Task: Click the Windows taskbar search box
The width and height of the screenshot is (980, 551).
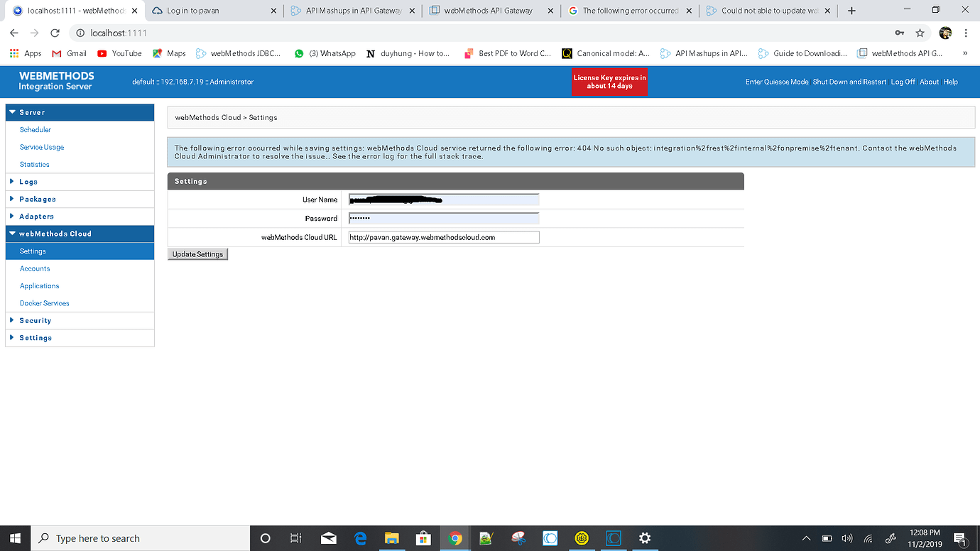Action: click(x=141, y=538)
